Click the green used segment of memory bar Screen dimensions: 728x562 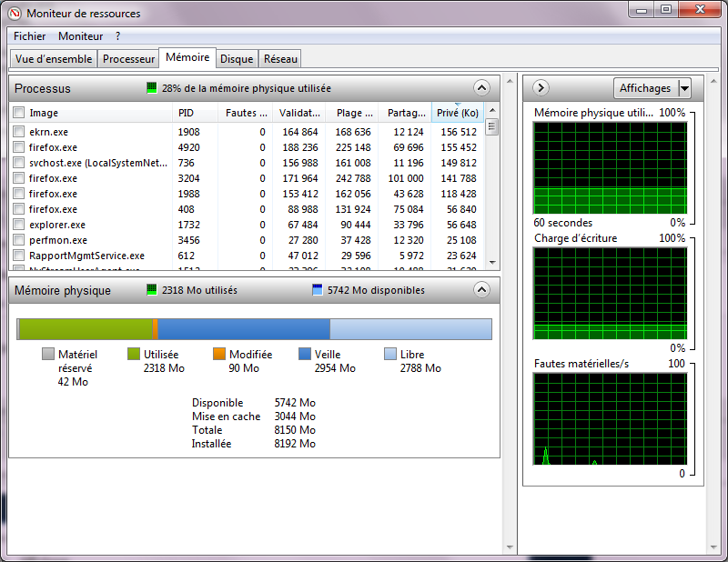point(86,329)
